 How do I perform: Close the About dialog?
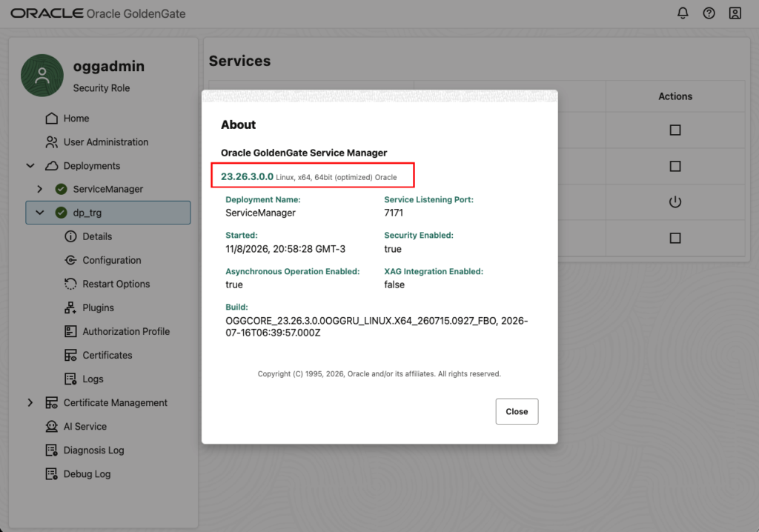pos(517,411)
